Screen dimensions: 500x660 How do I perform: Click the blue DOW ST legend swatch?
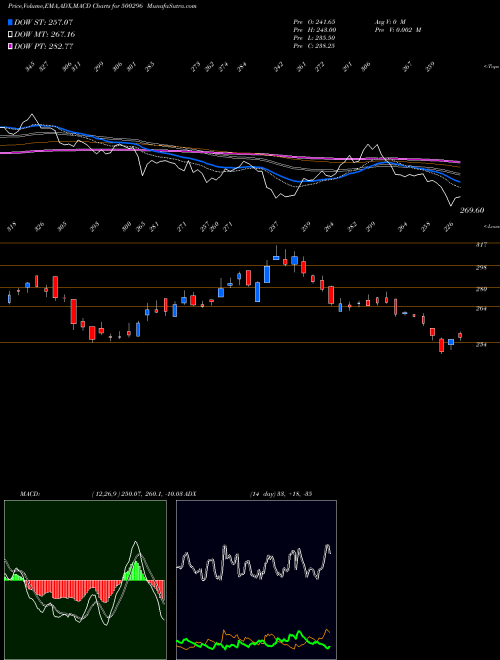click(x=11, y=22)
